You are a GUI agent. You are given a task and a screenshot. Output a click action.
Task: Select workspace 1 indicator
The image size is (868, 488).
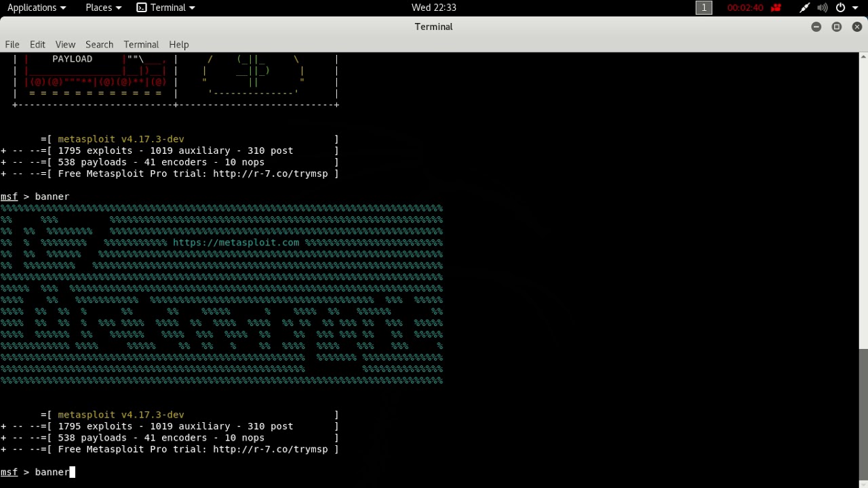coord(704,7)
